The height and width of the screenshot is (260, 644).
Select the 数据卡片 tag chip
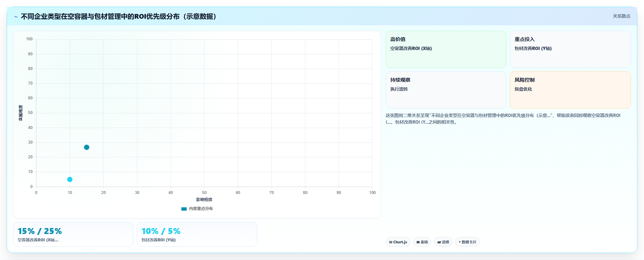[x=467, y=242]
